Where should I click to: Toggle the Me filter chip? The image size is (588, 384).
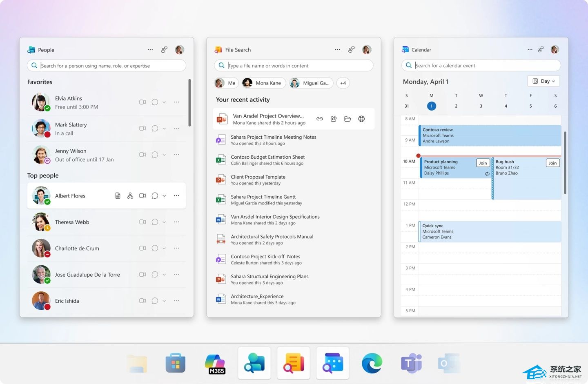tap(226, 83)
